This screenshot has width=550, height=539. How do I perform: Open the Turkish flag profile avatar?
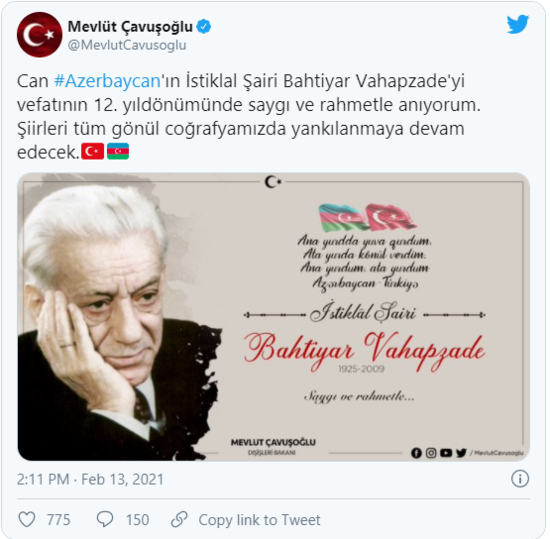(x=40, y=35)
